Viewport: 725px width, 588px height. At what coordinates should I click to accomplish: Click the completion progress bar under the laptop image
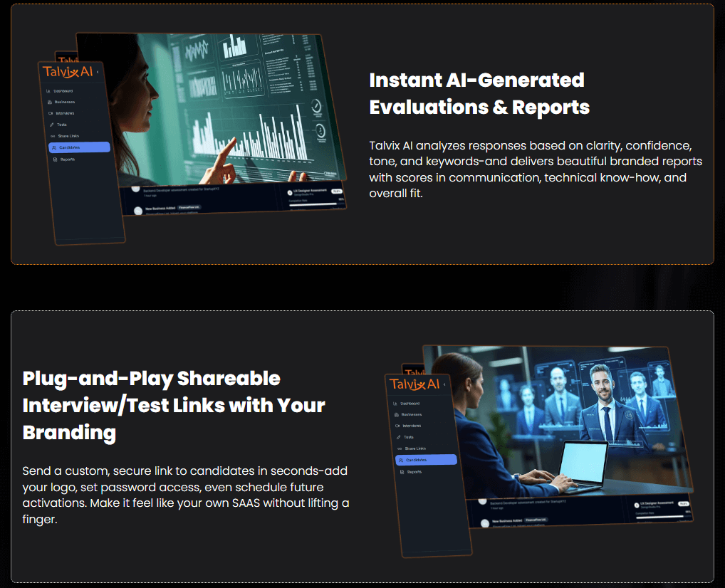664,517
